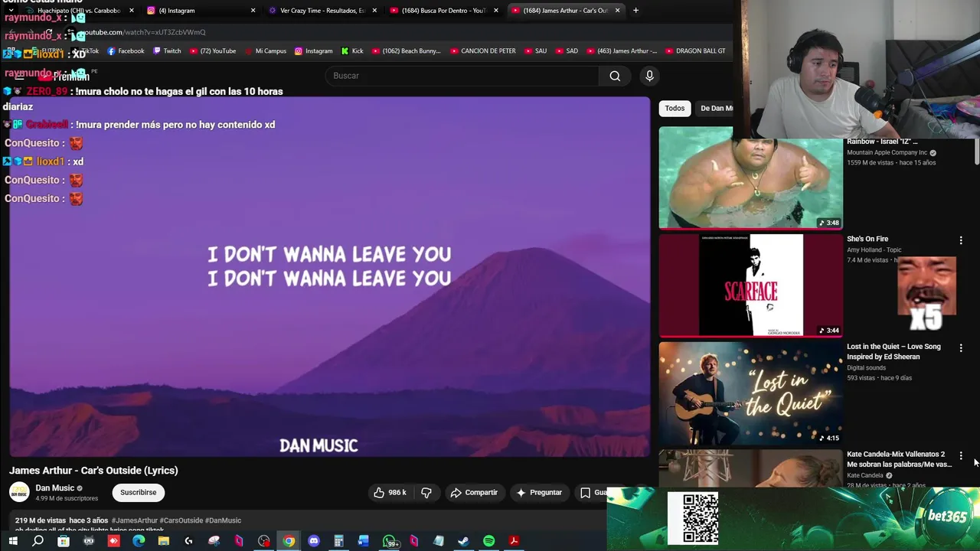The image size is (980, 551).
Task: Open the Rainbow Israel IZ video thumbnail
Action: (750, 178)
